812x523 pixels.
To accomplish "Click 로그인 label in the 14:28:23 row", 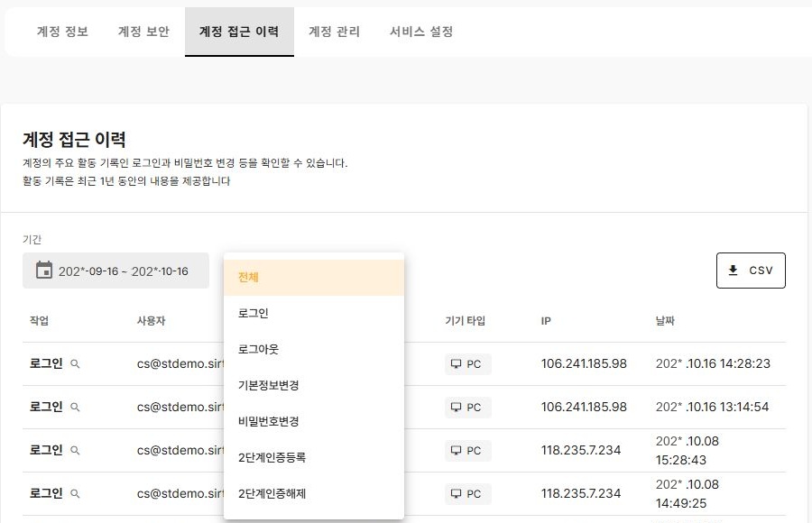I will 46,363.
